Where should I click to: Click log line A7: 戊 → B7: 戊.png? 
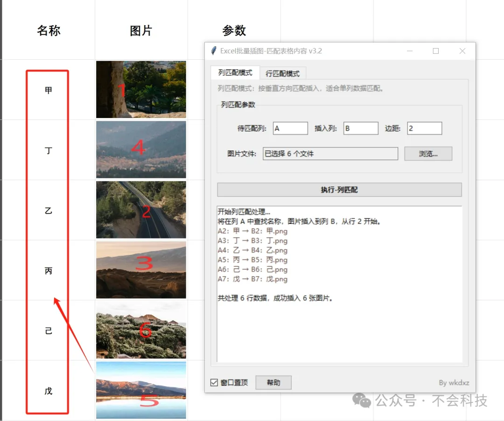pos(252,279)
